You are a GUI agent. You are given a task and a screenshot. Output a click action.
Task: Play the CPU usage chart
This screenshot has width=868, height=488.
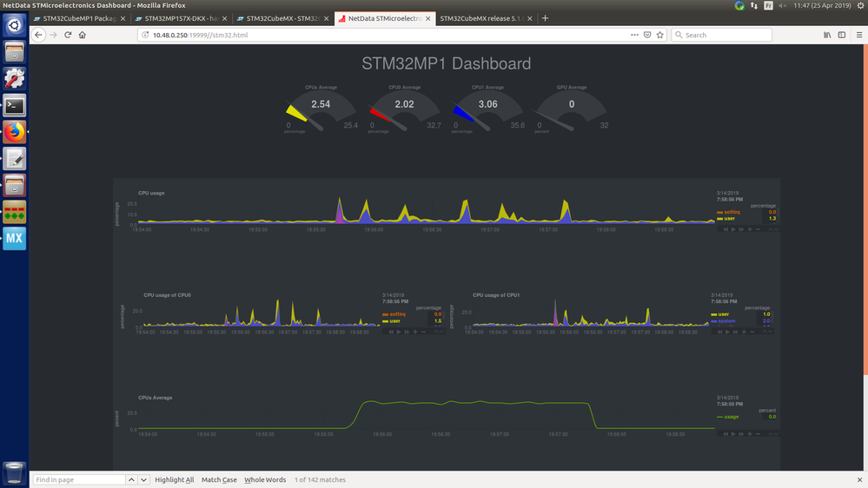click(x=733, y=229)
